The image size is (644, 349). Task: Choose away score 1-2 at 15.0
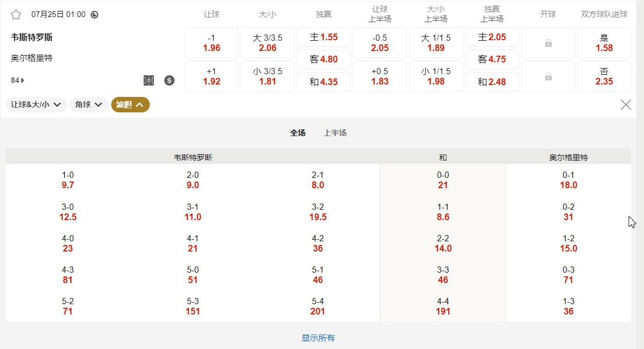[568, 243]
